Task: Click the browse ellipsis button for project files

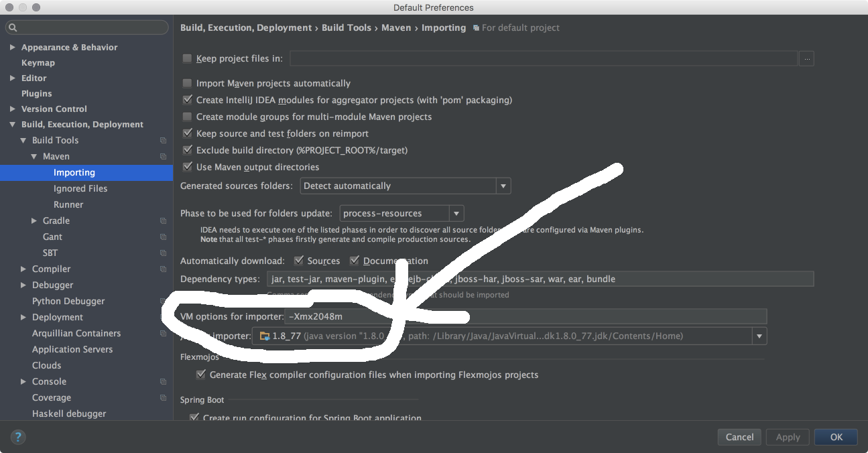Action: coord(807,59)
